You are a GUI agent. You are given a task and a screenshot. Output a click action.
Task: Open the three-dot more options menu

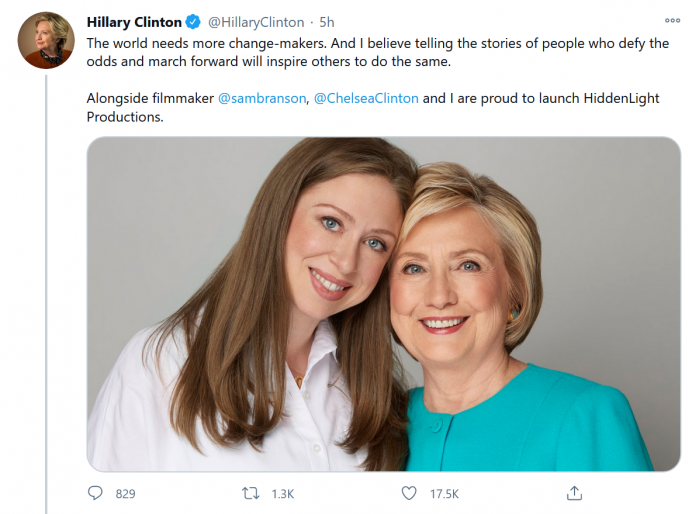pos(672,20)
